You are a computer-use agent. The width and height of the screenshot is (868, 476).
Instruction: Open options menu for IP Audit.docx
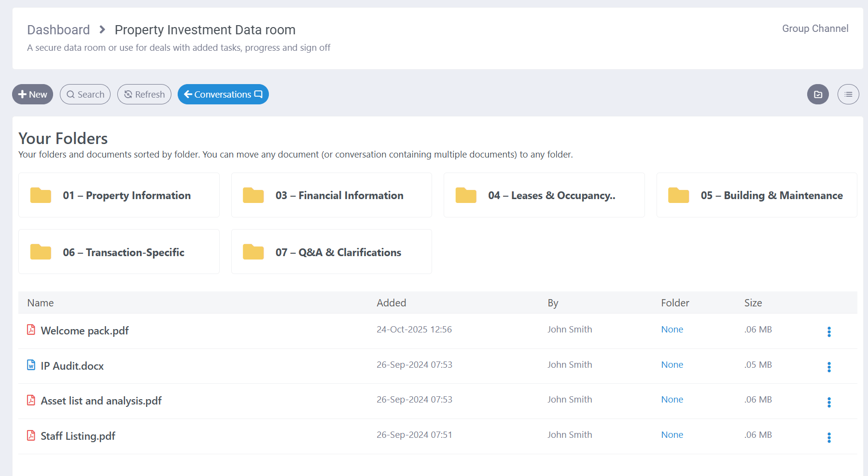click(x=829, y=367)
